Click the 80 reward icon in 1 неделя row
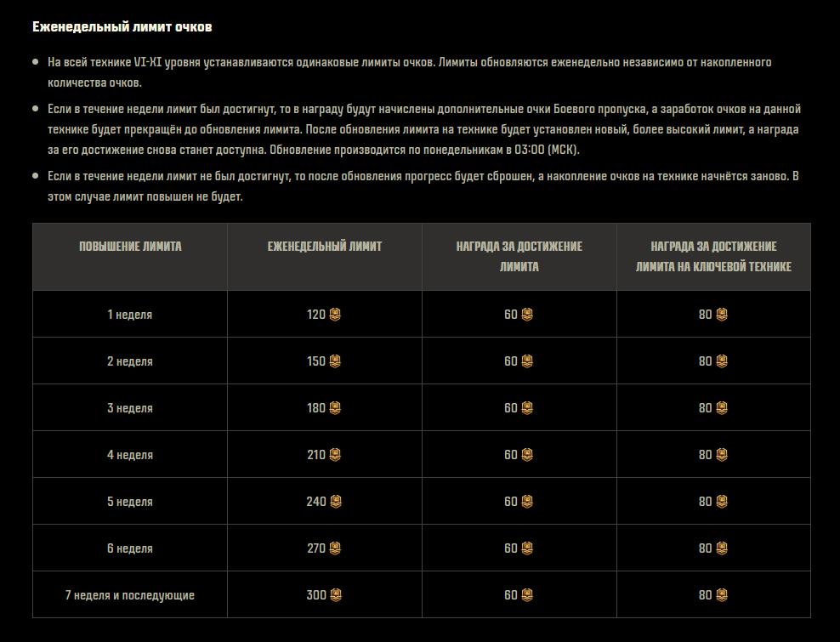Image resolution: width=840 pixels, height=642 pixels. (x=722, y=315)
